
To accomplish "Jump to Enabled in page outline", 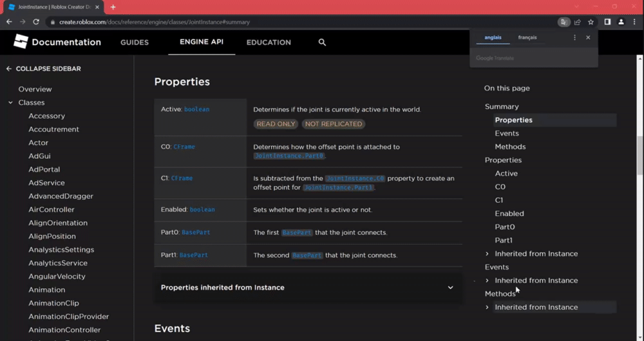I will click(x=509, y=214).
